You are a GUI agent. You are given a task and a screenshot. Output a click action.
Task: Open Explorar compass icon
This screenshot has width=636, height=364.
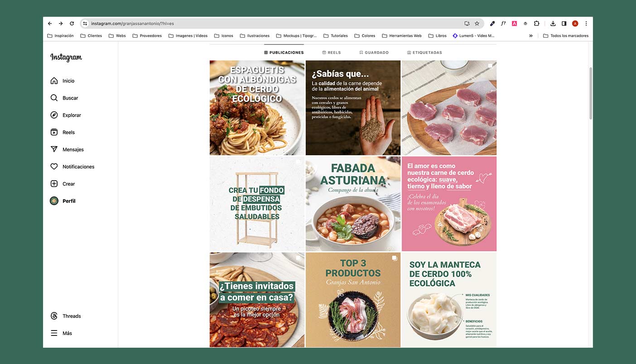coord(54,115)
